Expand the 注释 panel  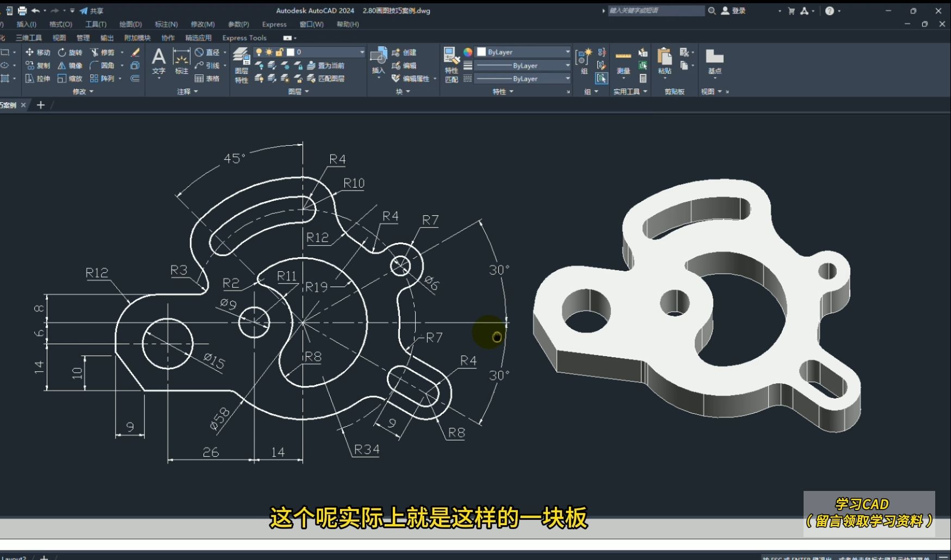tap(187, 91)
